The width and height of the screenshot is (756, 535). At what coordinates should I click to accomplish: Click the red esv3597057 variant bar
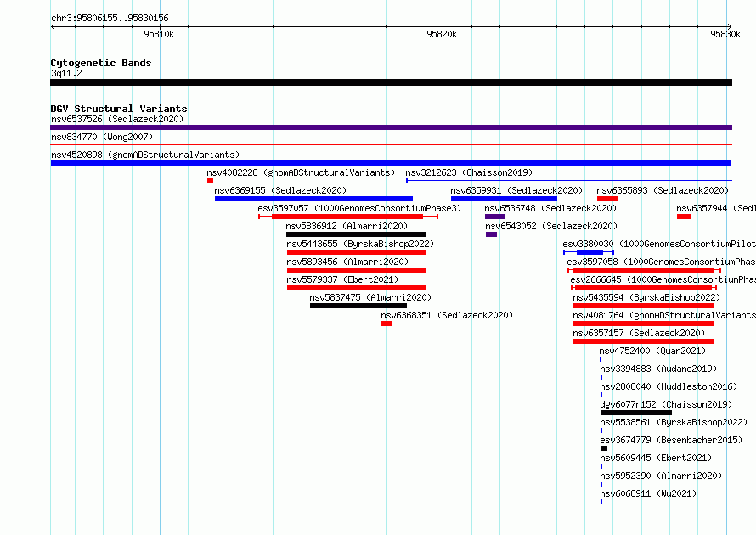(x=347, y=217)
